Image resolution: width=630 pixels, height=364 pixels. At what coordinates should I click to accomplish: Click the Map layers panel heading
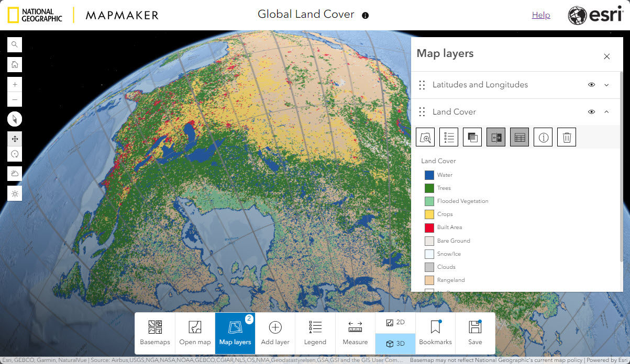(x=445, y=53)
